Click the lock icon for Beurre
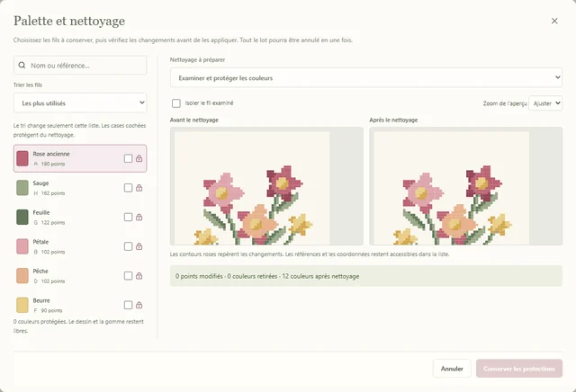This screenshot has height=392, width=576. tap(139, 305)
